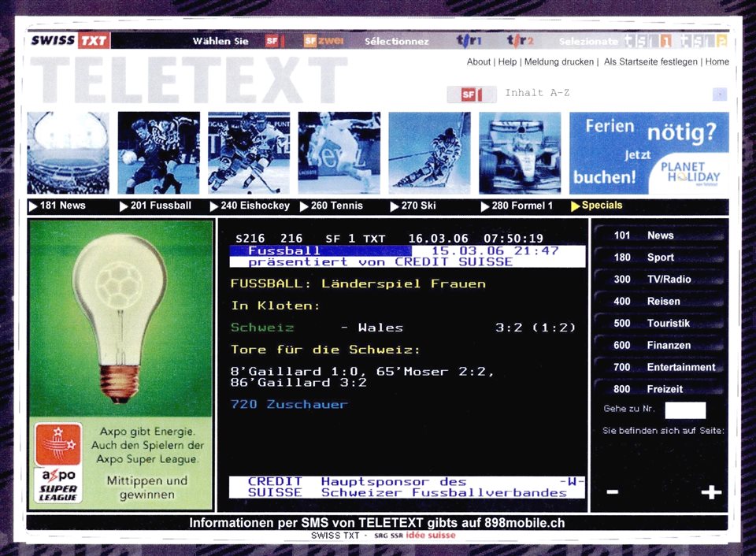This screenshot has height=556, width=756.
Task: Open the Specials section
Action: (597, 206)
